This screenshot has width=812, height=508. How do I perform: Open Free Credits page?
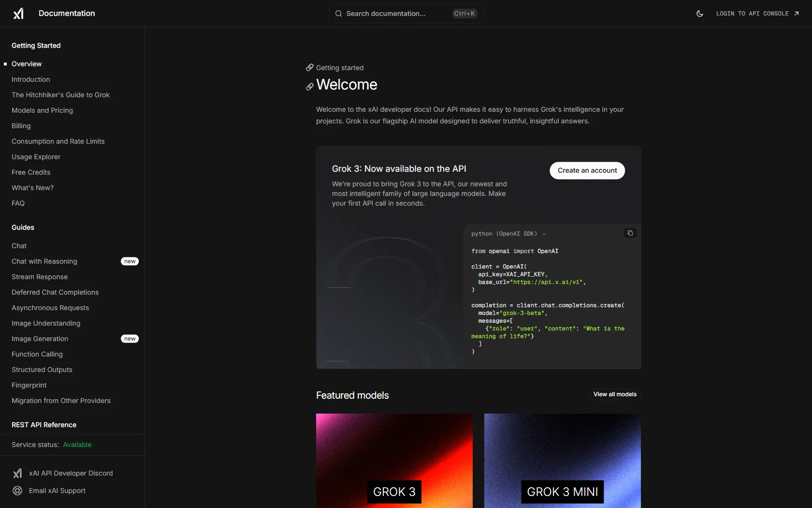coord(31,172)
